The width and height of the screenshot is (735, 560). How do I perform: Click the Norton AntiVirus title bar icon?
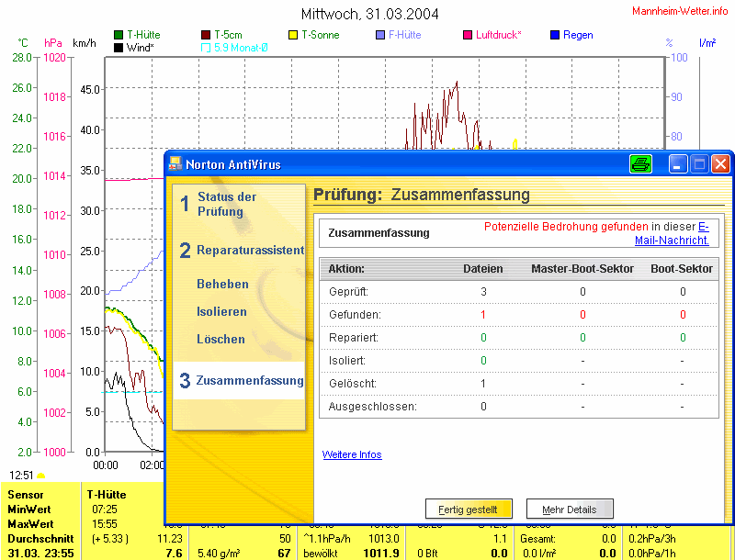tap(175, 164)
